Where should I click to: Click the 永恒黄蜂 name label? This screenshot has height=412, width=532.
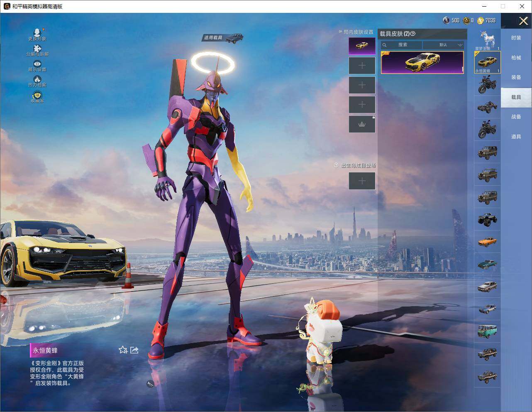(45, 351)
